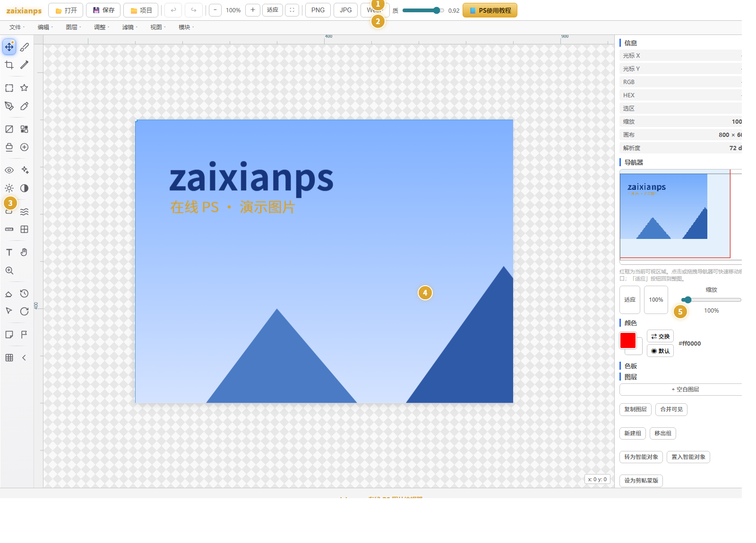
Task: Select the Pencil line tool
Action: click(25, 65)
